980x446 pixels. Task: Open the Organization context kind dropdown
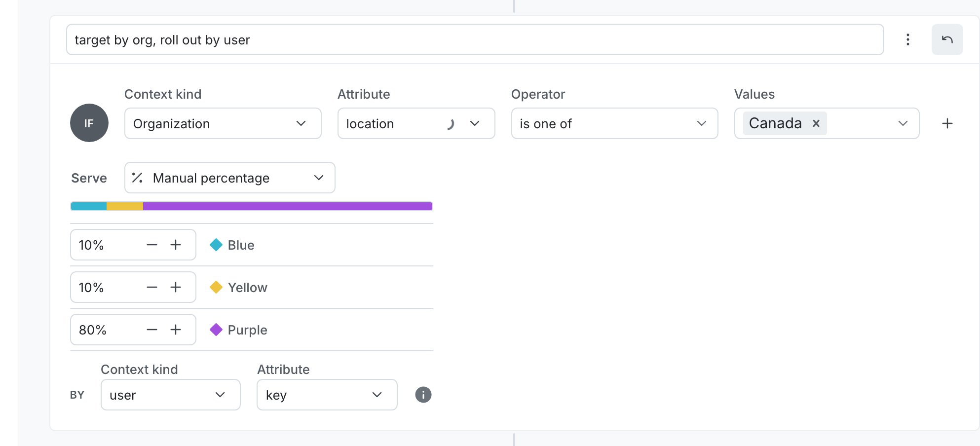pyautogui.click(x=223, y=123)
